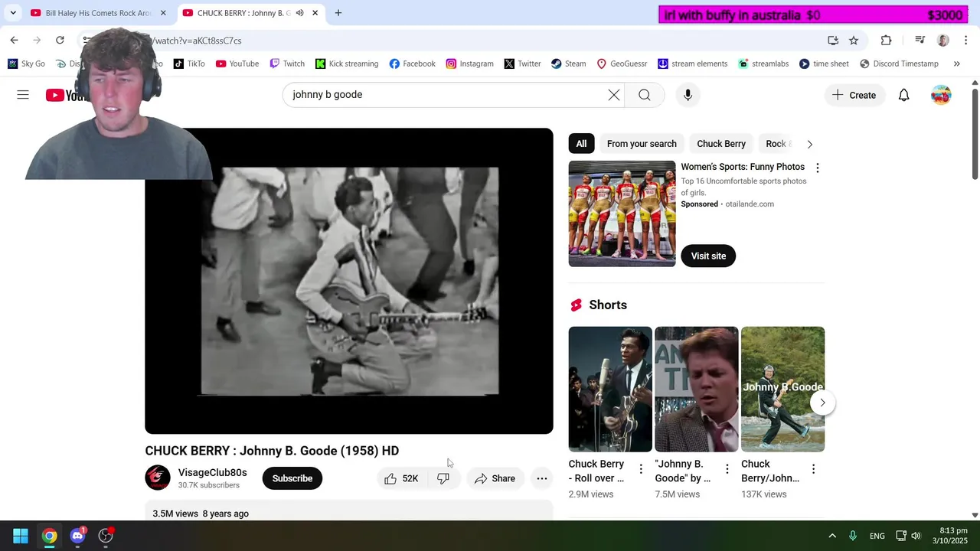Click the YouTube search magnifier button
980x551 pixels.
click(x=645, y=95)
